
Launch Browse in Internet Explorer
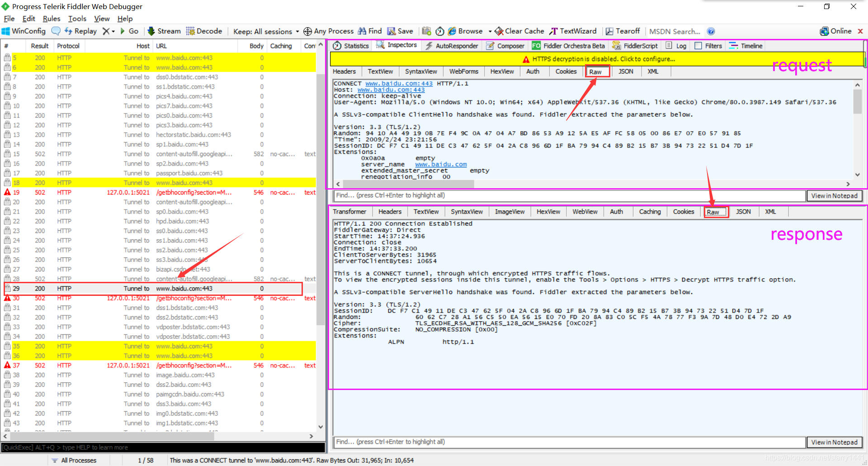click(x=465, y=31)
